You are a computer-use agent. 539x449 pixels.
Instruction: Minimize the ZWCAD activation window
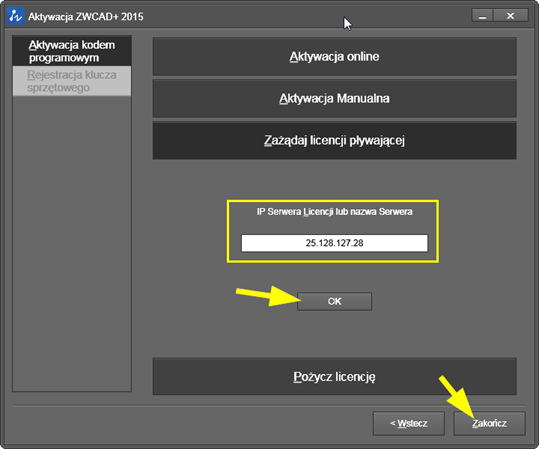pos(482,16)
